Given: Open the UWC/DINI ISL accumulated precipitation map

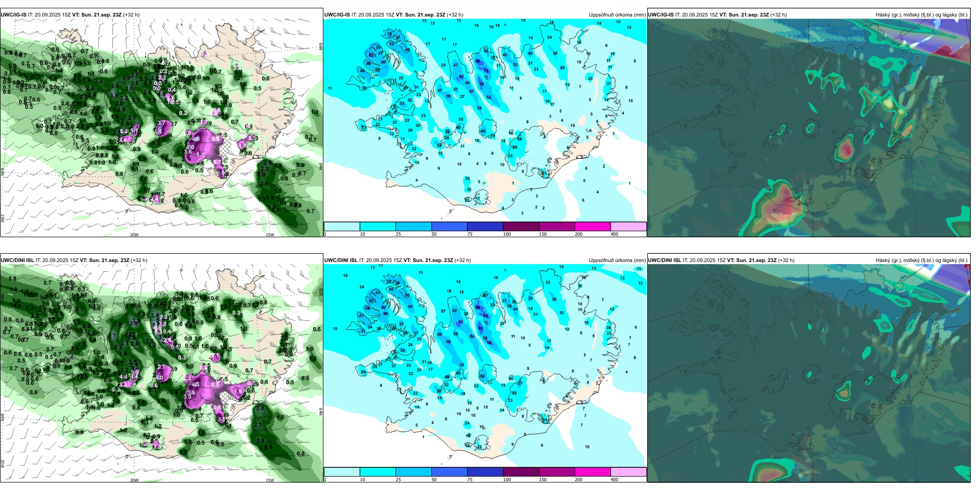Looking at the screenshot, I should coord(485,368).
